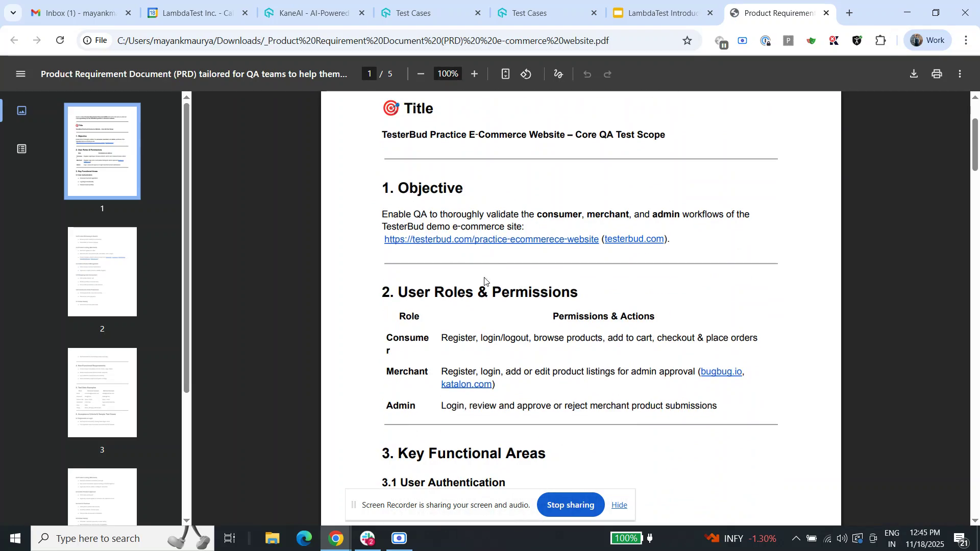
Task: Zoom in on the PDF document
Action: (x=474, y=73)
